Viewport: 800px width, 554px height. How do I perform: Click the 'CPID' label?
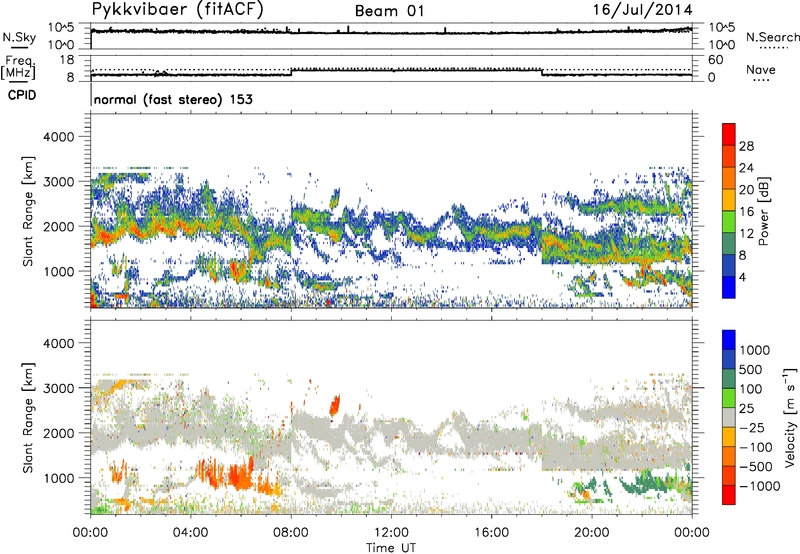click(22, 95)
